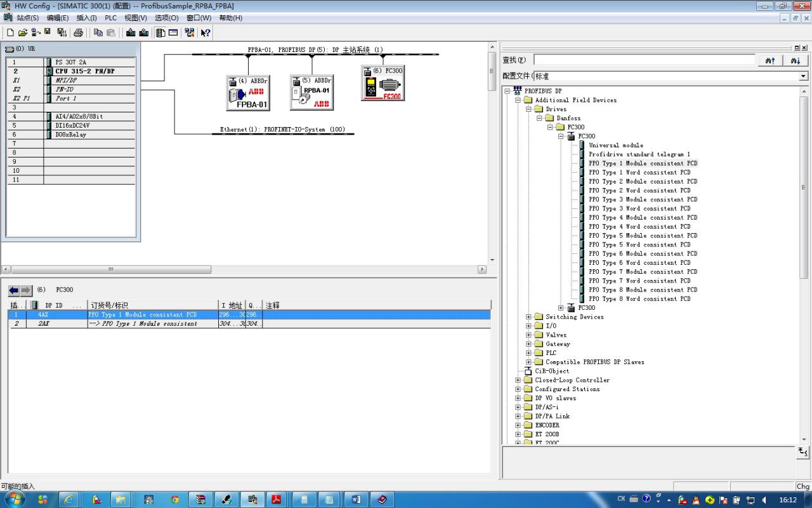
Task: Select PPO Type 4 Word consistent PCD
Action: (639, 227)
